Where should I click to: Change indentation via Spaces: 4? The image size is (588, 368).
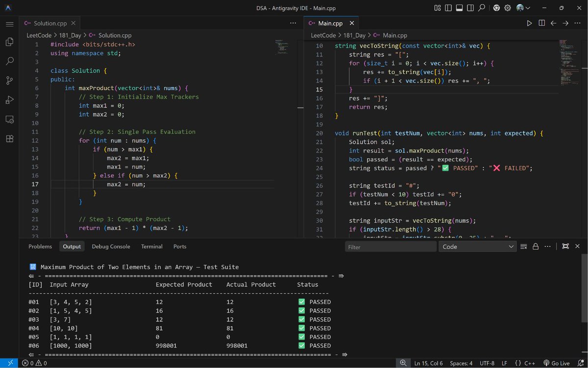(461, 363)
